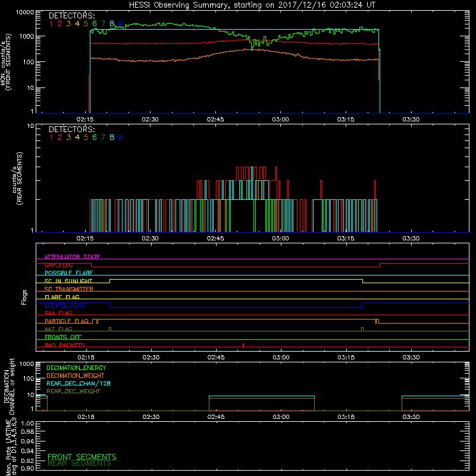This screenshot has width=476, height=476.
Task: Click the "0.94" tick on the livetime y-axis
Action: [27, 451]
